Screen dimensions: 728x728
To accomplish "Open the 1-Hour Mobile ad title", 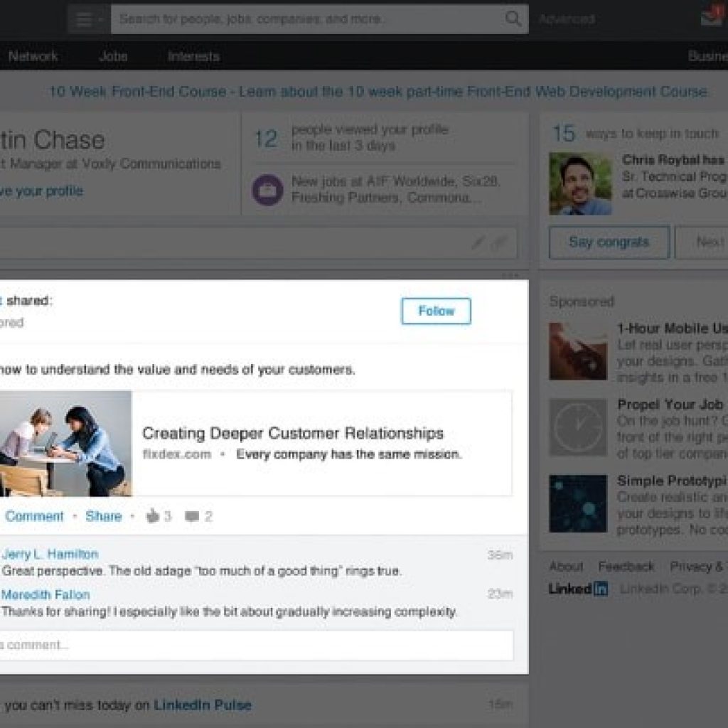I will [x=673, y=328].
